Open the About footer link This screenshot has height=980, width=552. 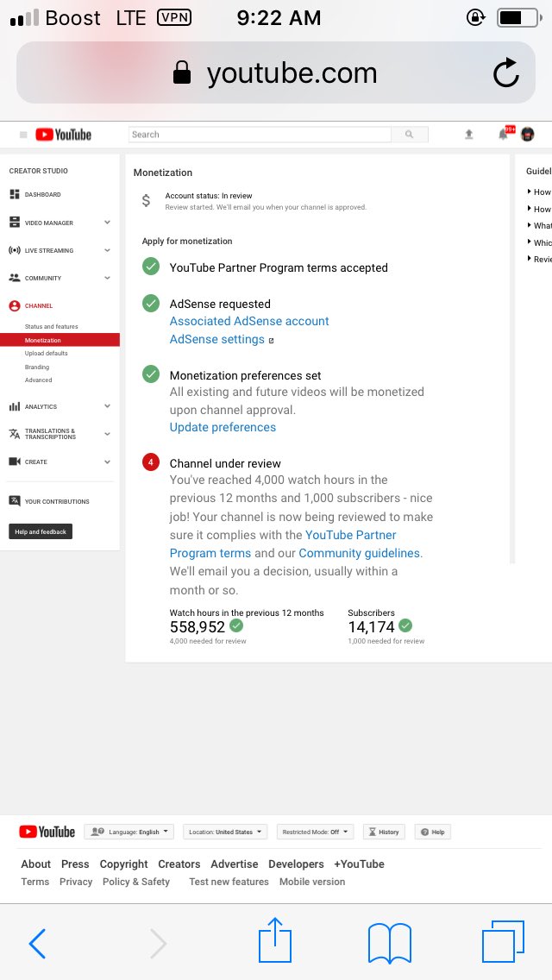pos(35,864)
